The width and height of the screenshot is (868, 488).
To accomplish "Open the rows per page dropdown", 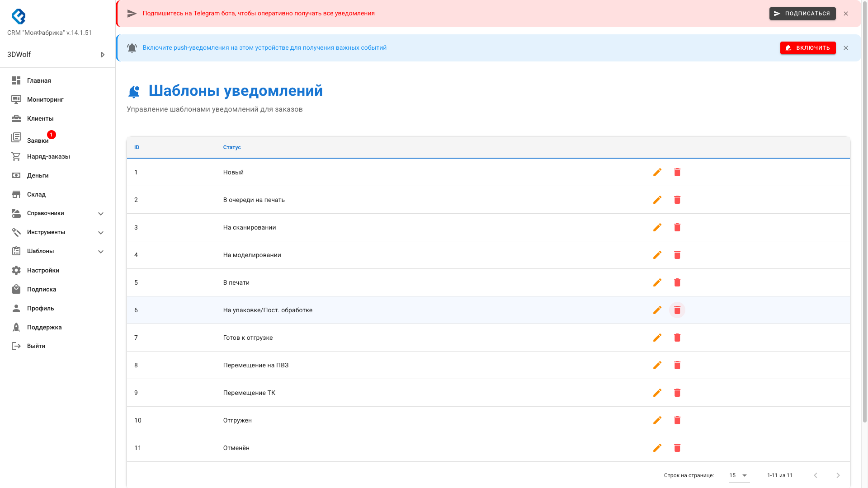I will pos(739,475).
